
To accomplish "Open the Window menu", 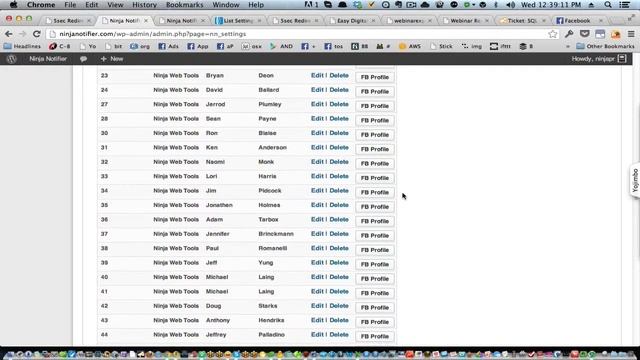I will (x=226, y=5).
